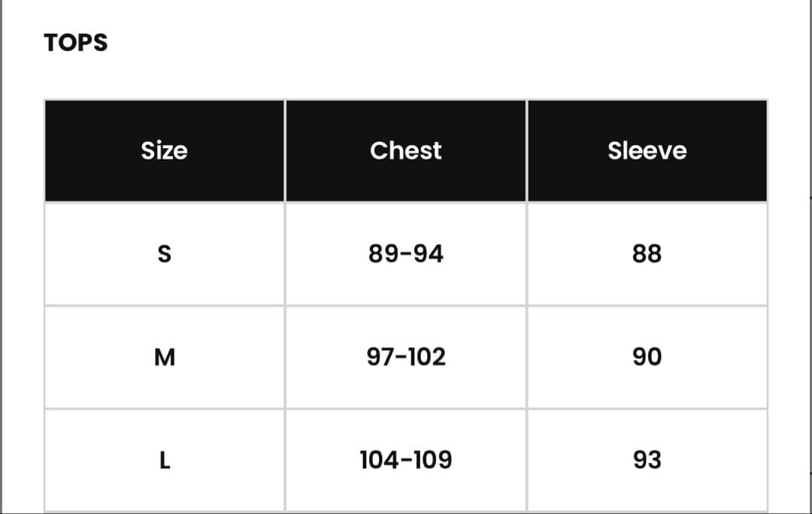The height and width of the screenshot is (514, 812).
Task: Select chest measurement 97-102
Action: [406, 357]
